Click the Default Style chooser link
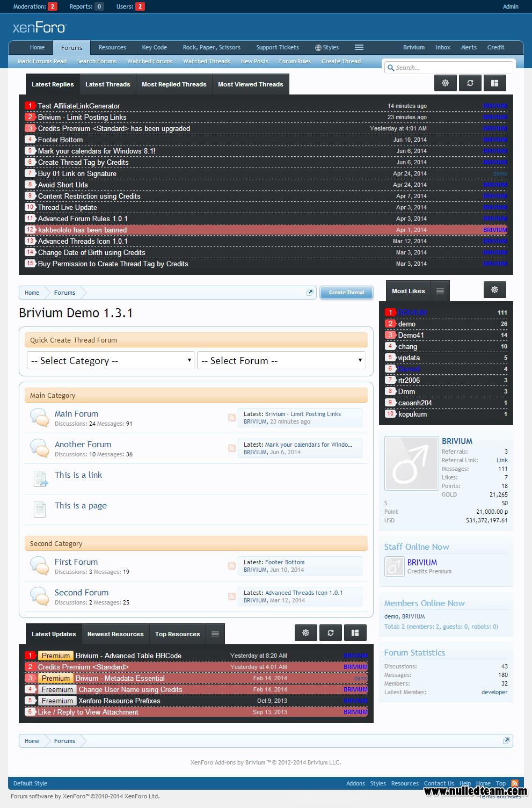 tap(30, 783)
